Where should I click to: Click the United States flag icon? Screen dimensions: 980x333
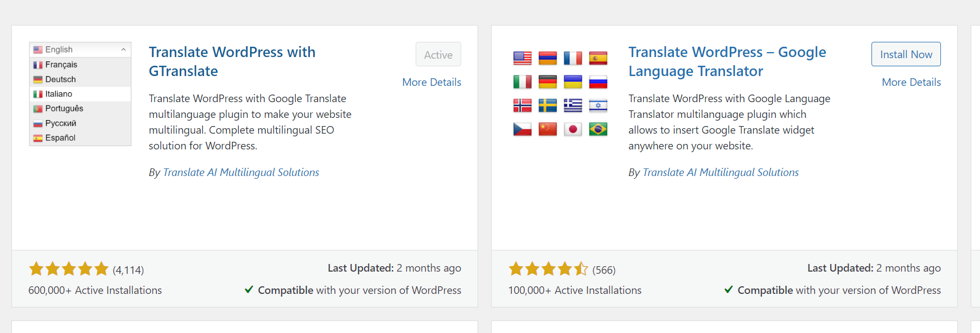(522, 58)
